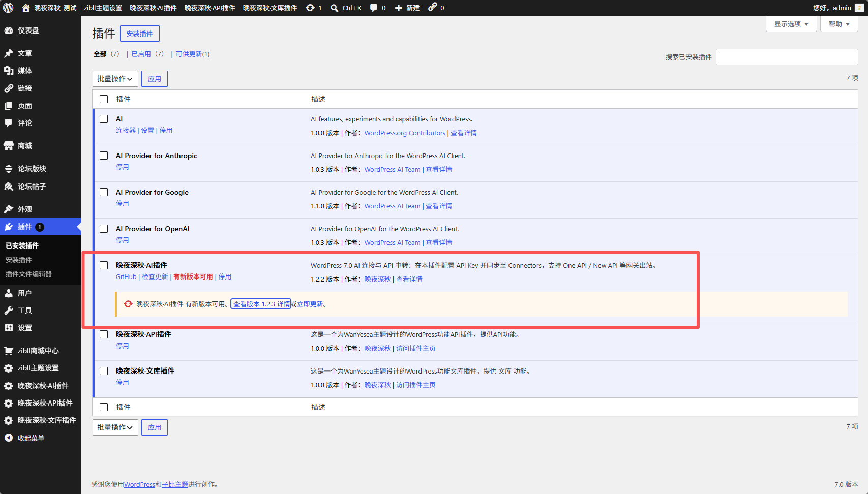The width and height of the screenshot is (868, 494).
Task: Open 子比主题 footer link
Action: pyautogui.click(x=175, y=484)
